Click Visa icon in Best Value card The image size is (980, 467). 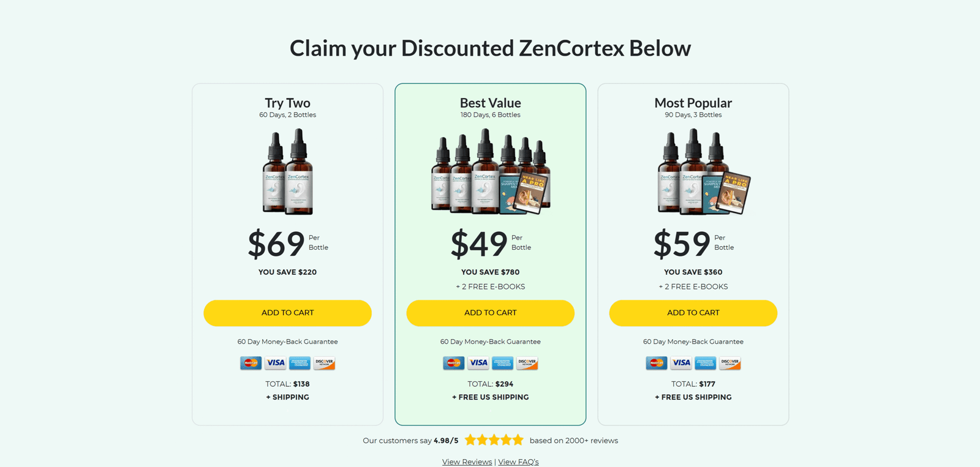click(x=478, y=363)
